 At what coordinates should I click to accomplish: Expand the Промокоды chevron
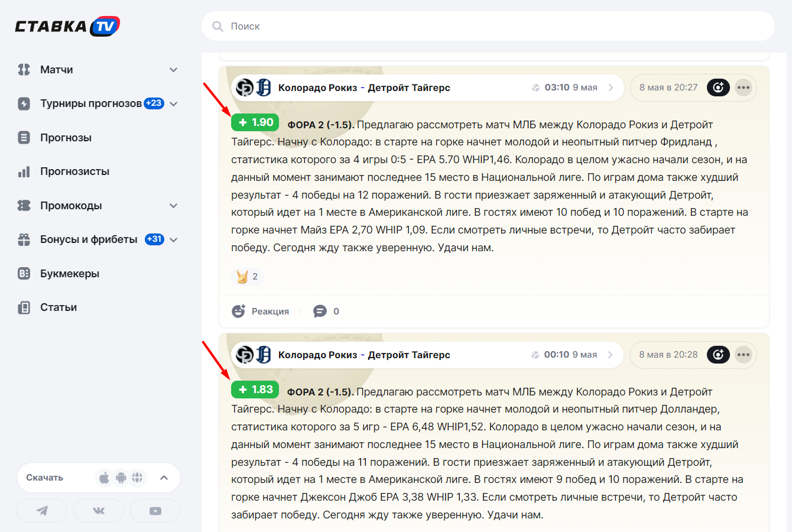173,206
